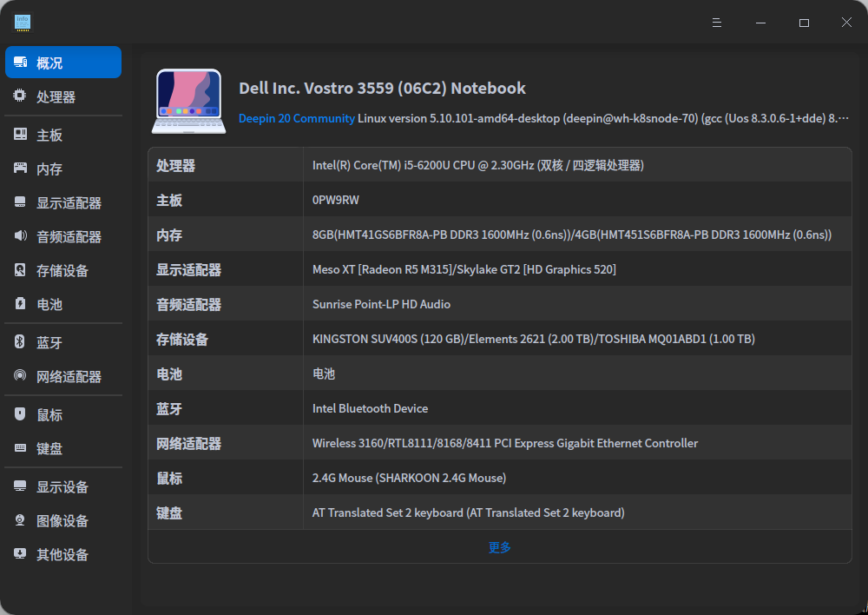Click the 主板 motherboard icon

[20, 134]
